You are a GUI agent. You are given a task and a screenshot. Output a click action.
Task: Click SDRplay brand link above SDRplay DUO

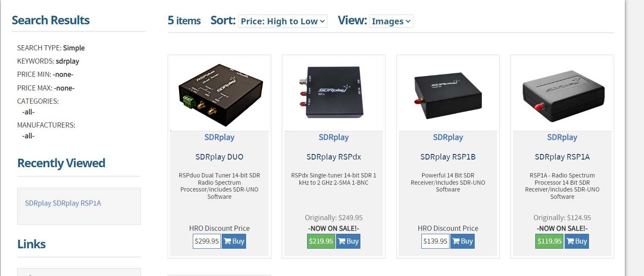[x=219, y=137]
